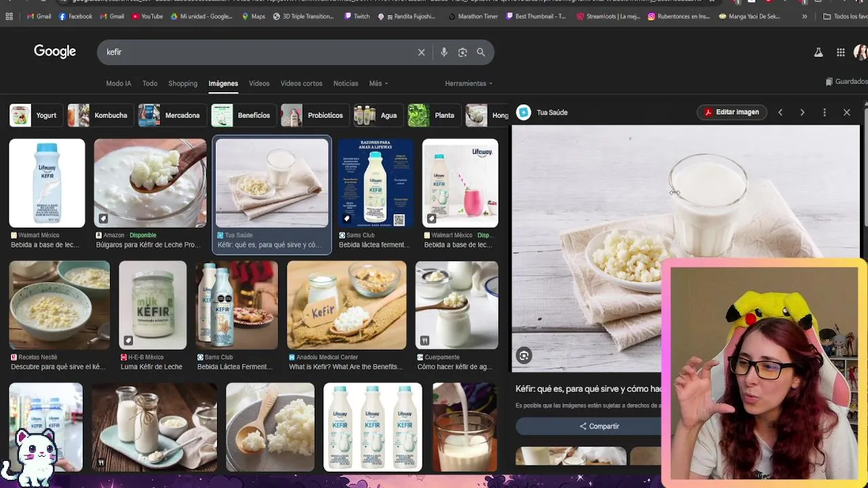Filter images by Yogurt chip
868x488 pixels.
tap(36, 115)
